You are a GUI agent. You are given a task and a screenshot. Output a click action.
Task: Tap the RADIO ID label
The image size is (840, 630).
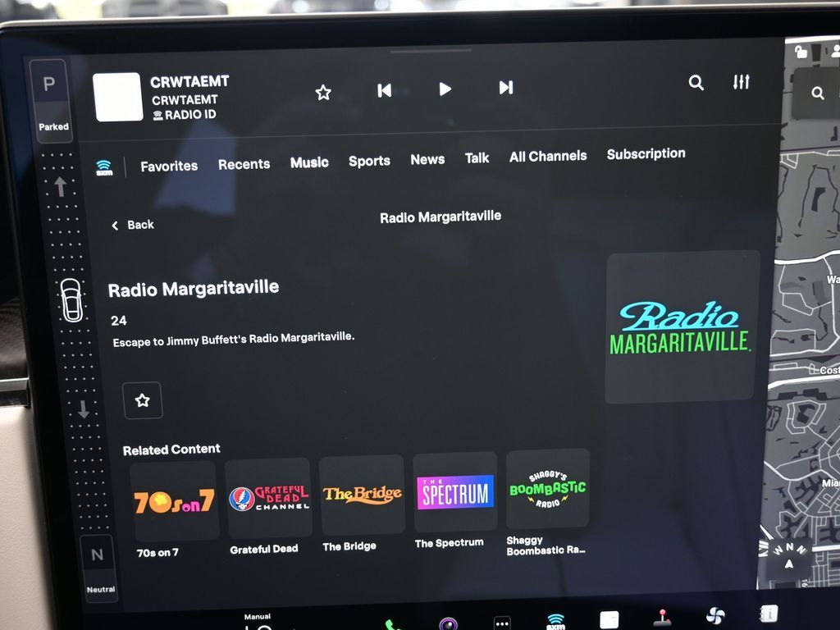185,115
